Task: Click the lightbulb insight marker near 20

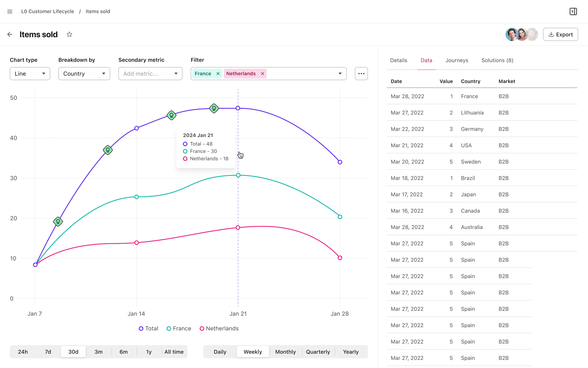Action: pyautogui.click(x=58, y=221)
